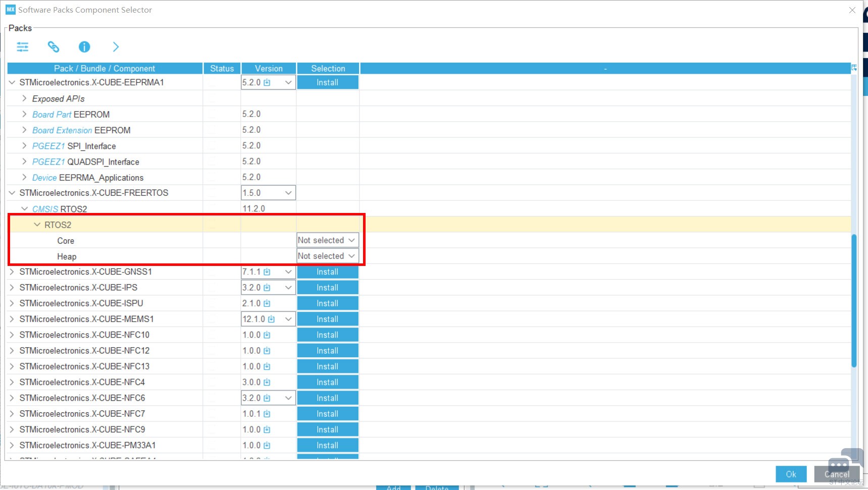Click the Selection column header

(x=328, y=68)
